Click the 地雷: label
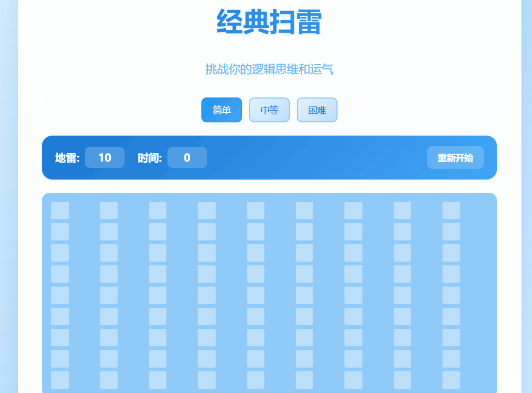 coord(67,158)
